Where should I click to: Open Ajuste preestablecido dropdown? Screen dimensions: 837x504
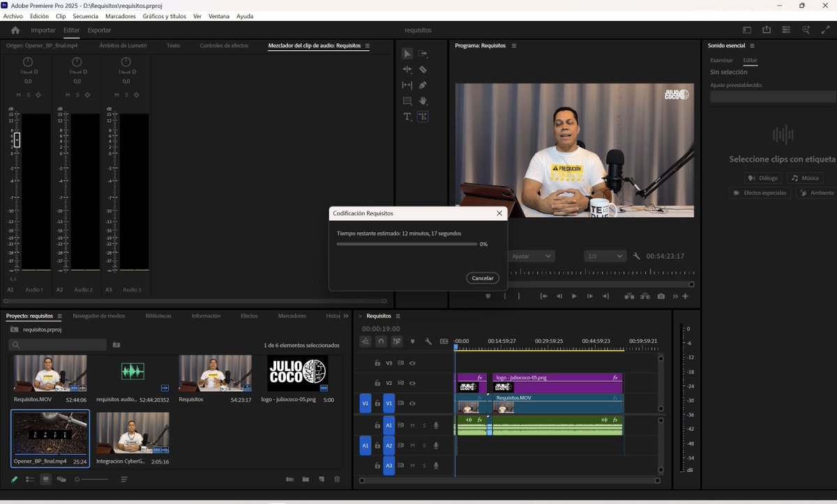point(773,97)
